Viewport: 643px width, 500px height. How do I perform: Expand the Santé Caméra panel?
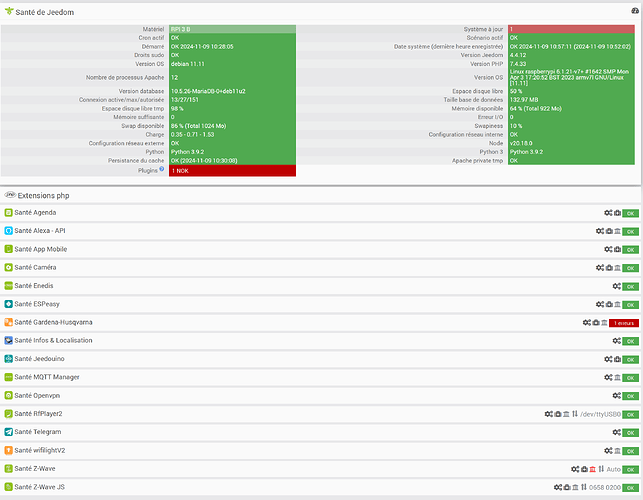click(x=35, y=267)
